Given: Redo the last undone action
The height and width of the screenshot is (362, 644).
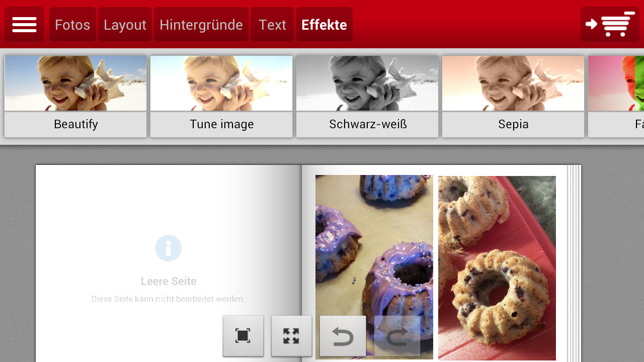Looking at the screenshot, I should [397, 336].
